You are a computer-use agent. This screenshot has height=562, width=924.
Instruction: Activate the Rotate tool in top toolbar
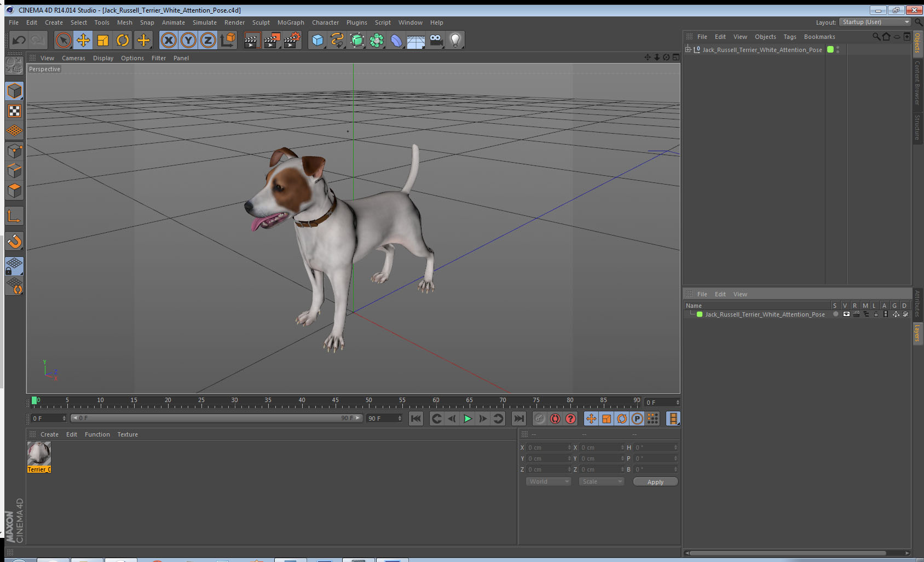coord(123,40)
